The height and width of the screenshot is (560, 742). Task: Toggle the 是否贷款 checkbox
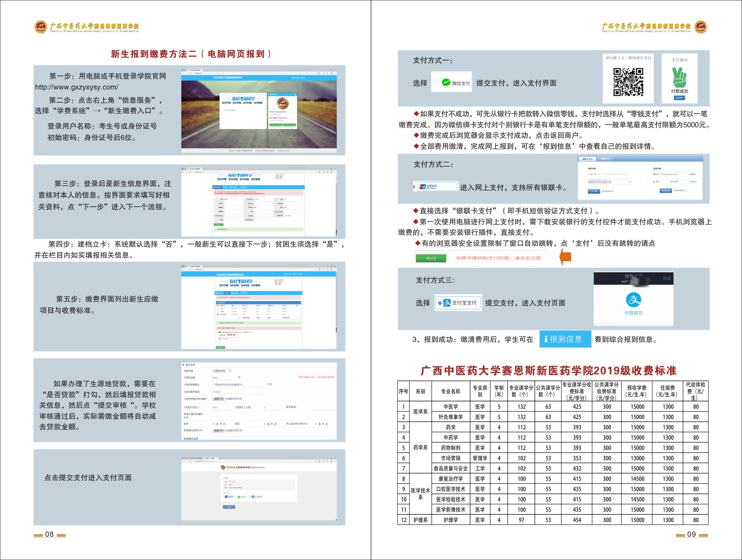coord(184,365)
